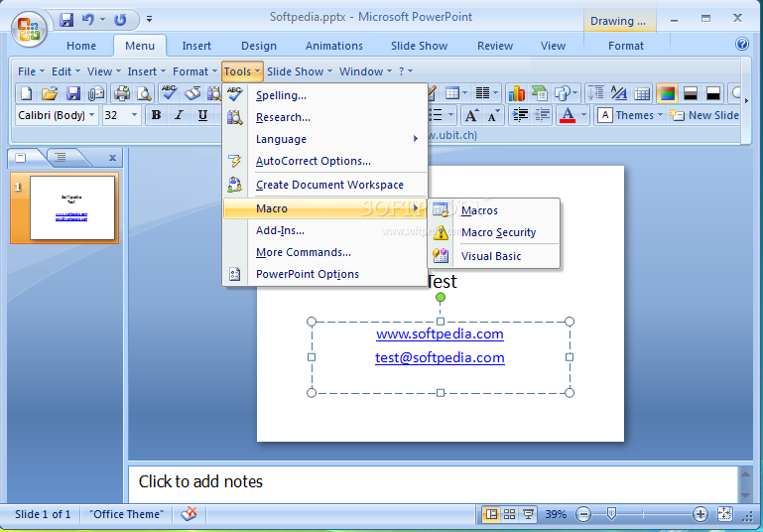
Task: Increase list indent level icon
Action: 520,115
